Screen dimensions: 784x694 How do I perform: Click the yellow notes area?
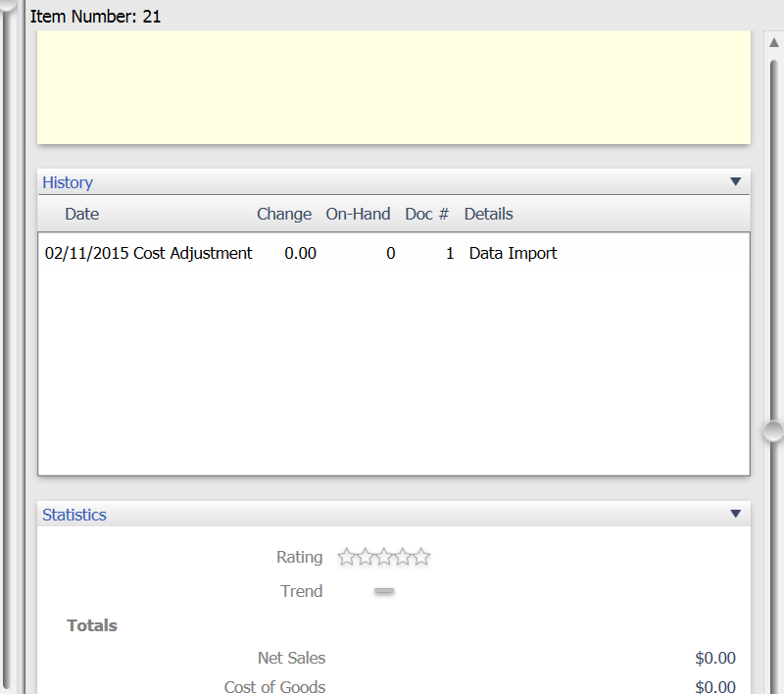[394, 87]
